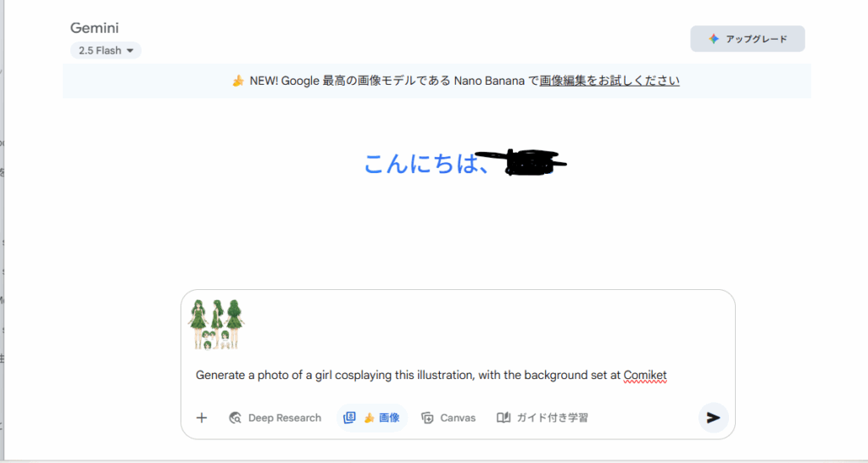Click the banana icon in the NEW banner

point(238,81)
